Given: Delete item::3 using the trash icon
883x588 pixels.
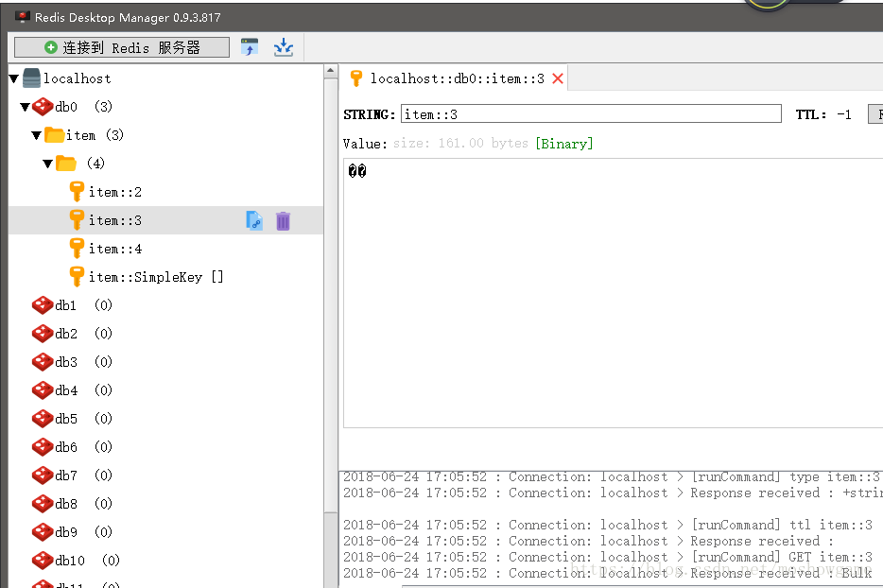Looking at the screenshot, I should [283, 221].
